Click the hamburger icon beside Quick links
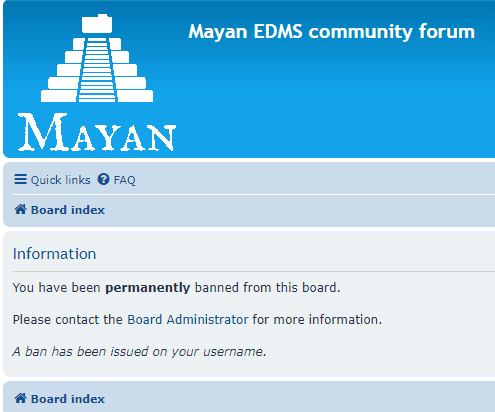The height and width of the screenshot is (412, 495). pyautogui.click(x=20, y=179)
